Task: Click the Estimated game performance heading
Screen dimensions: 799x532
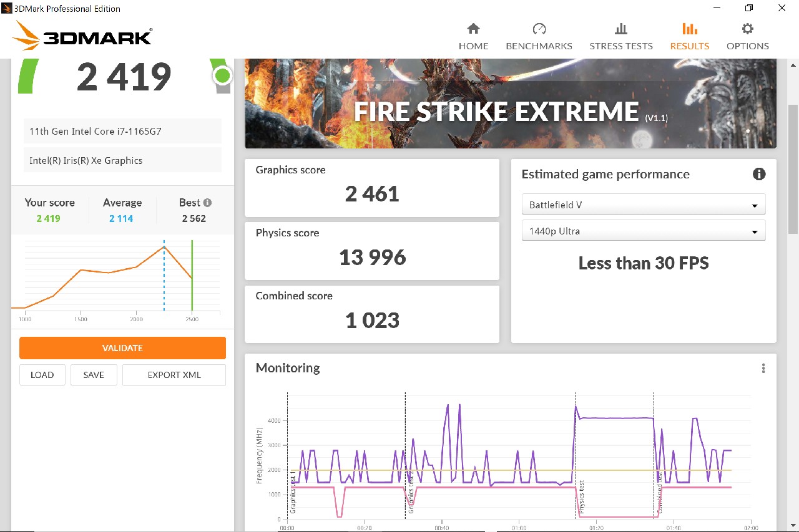Action: 605,174
